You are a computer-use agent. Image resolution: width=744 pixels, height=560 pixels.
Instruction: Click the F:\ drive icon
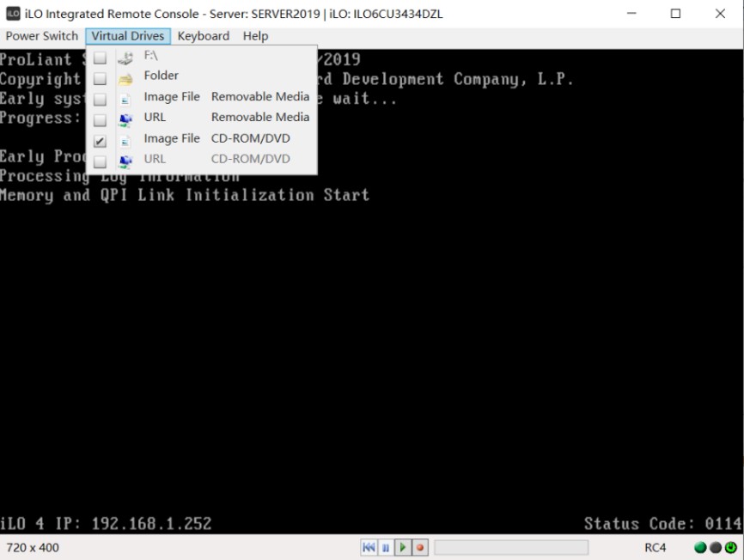point(125,58)
